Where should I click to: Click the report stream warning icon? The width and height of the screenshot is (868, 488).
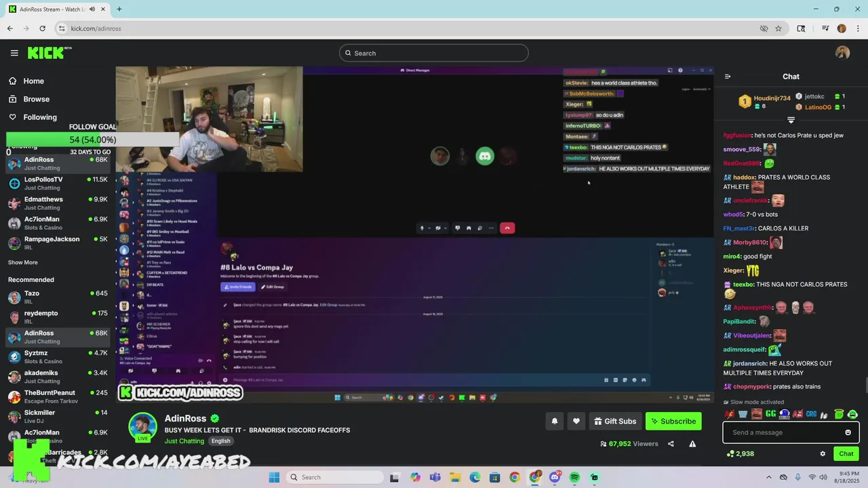[692, 444]
